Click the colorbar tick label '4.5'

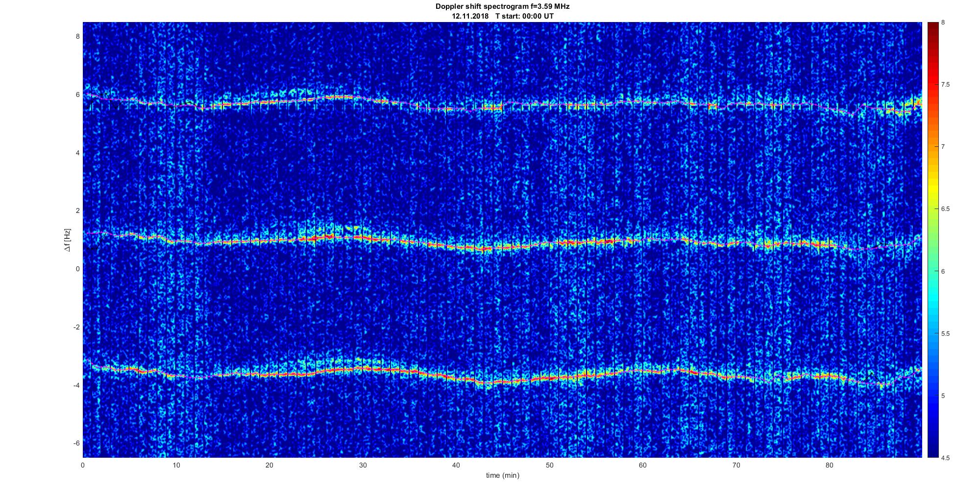pos(946,458)
